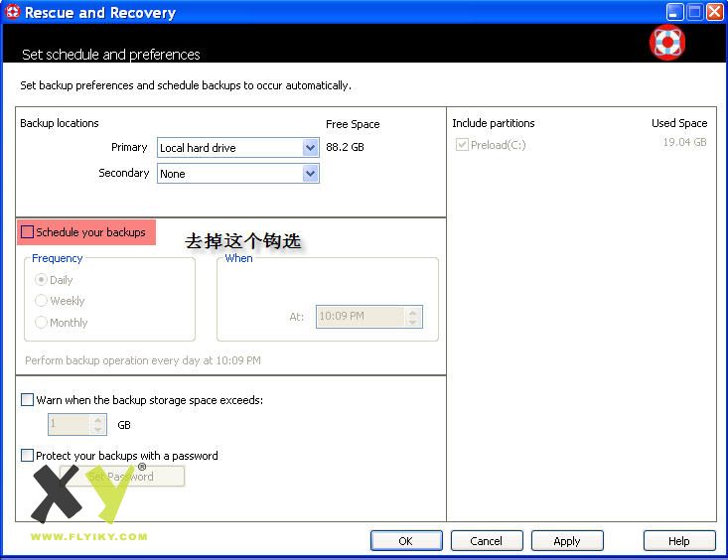The height and width of the screenshot is (560, 728).
Task: Increase the GB storage limit spinner
Action: [98, 420]
